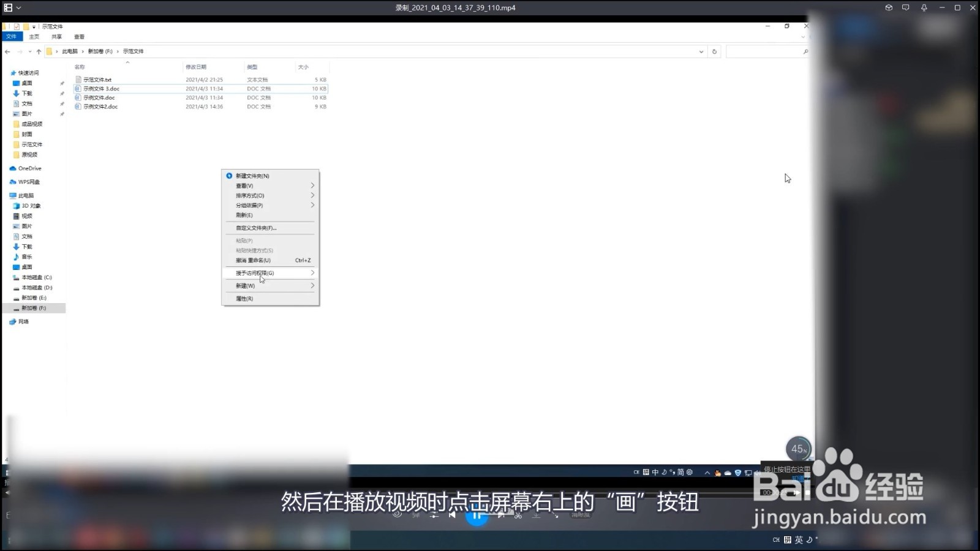The width and height of the screenshot is (980, 551).
Task: Select the file 示例文件2.doc
Action: coord(100,107)
